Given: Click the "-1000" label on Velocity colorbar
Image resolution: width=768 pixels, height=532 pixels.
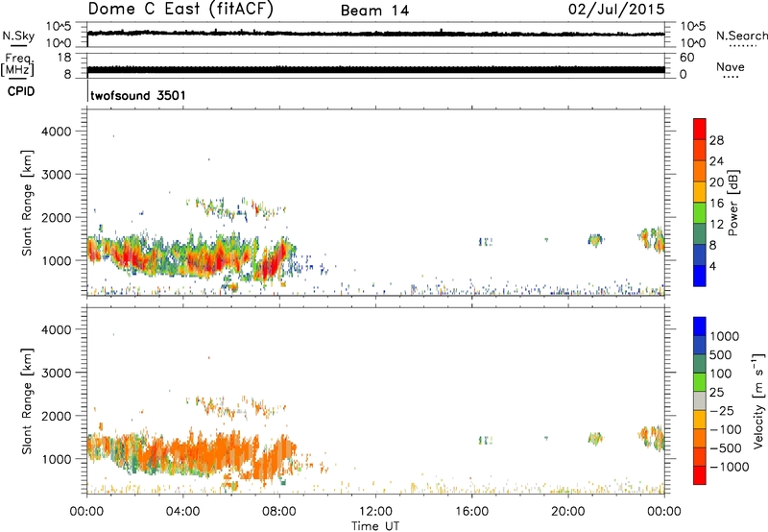Looking at the screenshot, I should 730,467.
